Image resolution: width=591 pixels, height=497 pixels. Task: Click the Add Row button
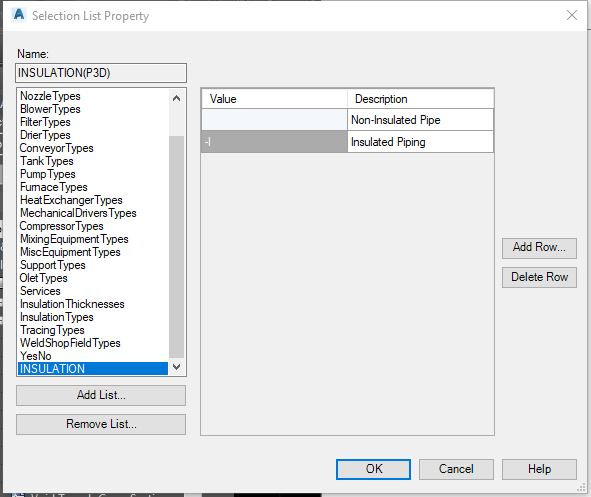pyautogui.click(x=539, y=248)
